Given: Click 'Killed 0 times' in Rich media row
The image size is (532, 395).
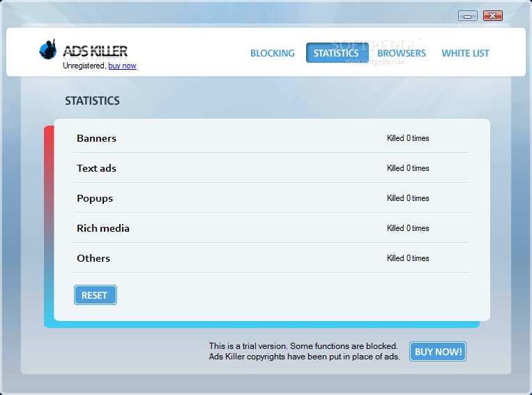Looking at the screenshot, I should [x=408, y=228].
